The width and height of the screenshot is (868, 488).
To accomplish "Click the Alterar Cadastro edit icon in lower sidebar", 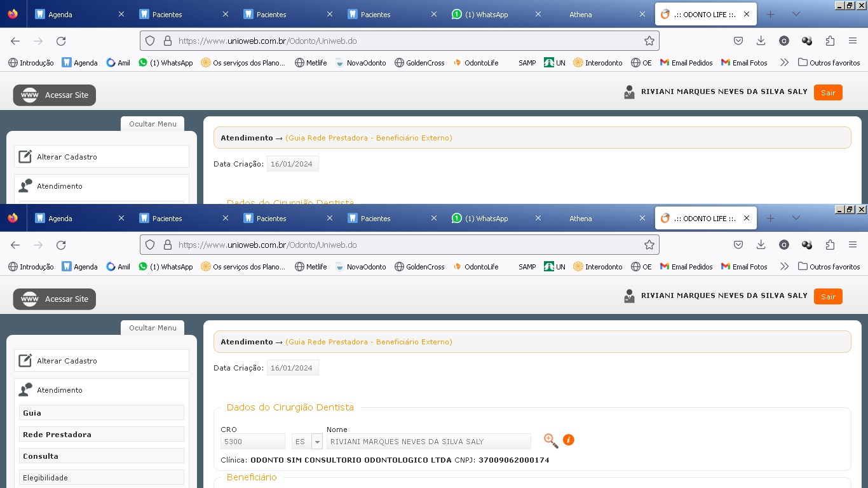I will (25, 361).
